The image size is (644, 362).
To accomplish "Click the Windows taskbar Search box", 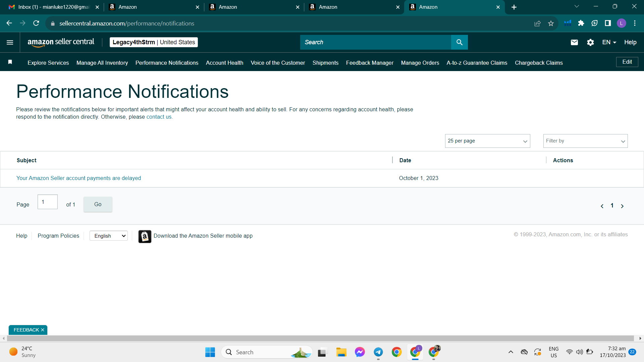I will [x=267, y=352].
